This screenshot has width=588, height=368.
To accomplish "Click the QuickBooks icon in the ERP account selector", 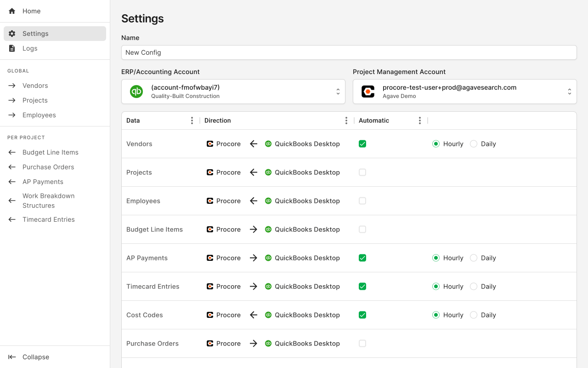I will click(136, 91).
